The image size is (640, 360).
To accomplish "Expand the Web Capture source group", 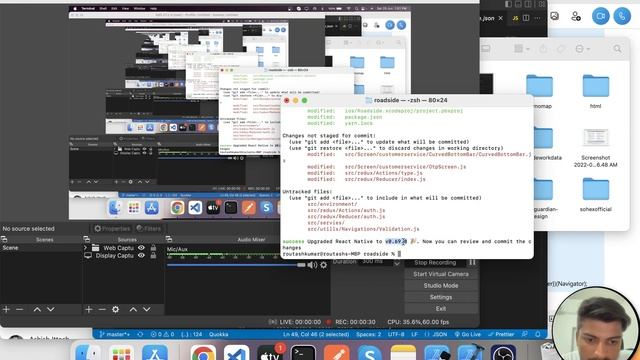I will pos(85,248).
